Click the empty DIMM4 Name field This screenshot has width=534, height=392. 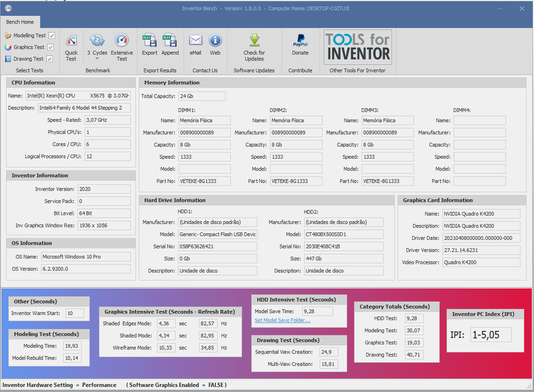[x=479, y=121]
